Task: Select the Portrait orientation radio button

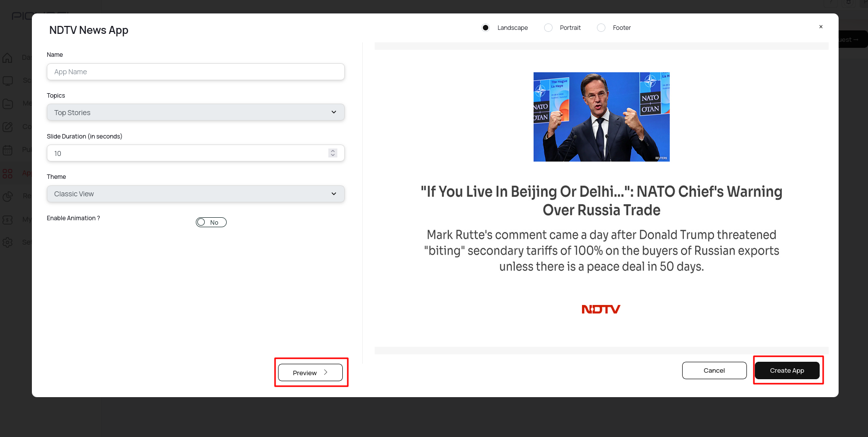Action: pos(548,28)
